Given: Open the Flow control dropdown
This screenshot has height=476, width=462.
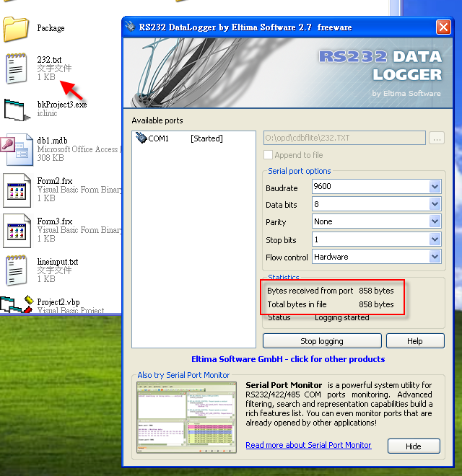Looking at the screenshot, I should click(x=435, y=257).
